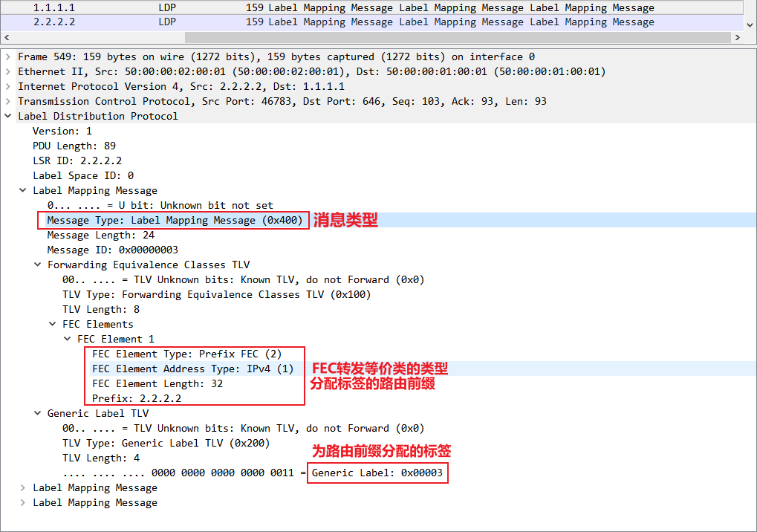Select the Message Type Label Mapping line

175,221
